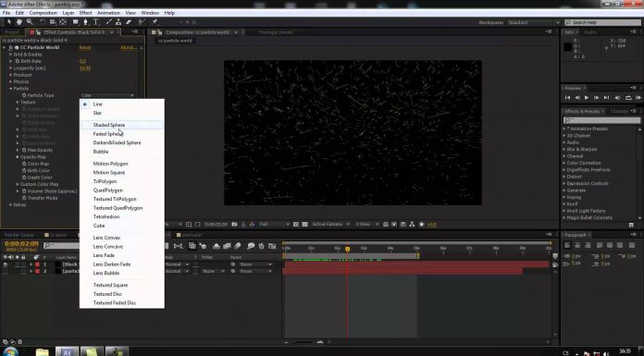Center paragraph text

pyautogui.click(x=577, y=245)
